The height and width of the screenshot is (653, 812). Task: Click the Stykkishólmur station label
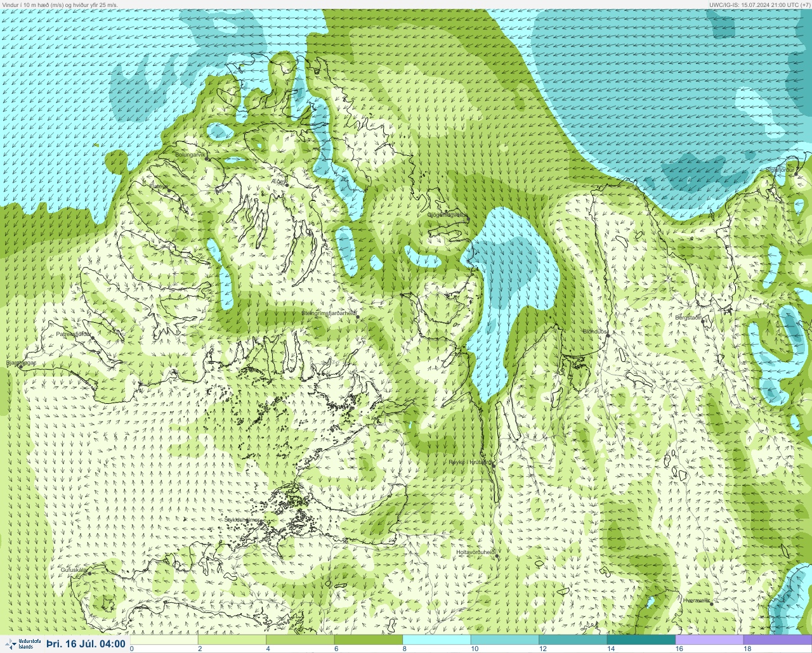point(242,519)
